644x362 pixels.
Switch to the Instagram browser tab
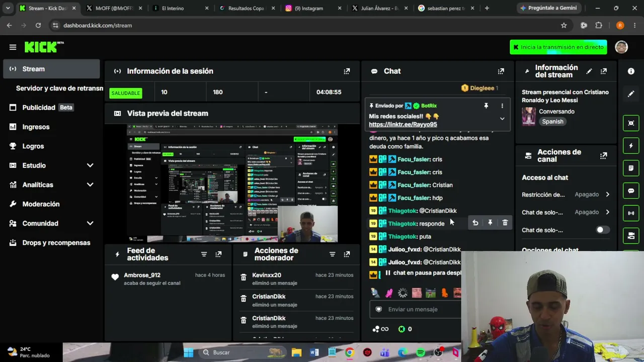pos(313,8)
